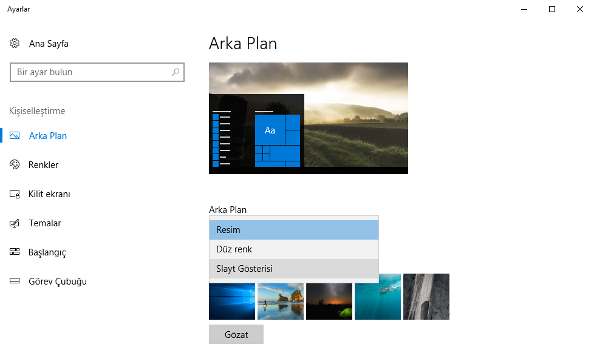Select the underwater swimmer wallpaper thumbnail
This screenshot has width=594, height=364.
point(378,300)
